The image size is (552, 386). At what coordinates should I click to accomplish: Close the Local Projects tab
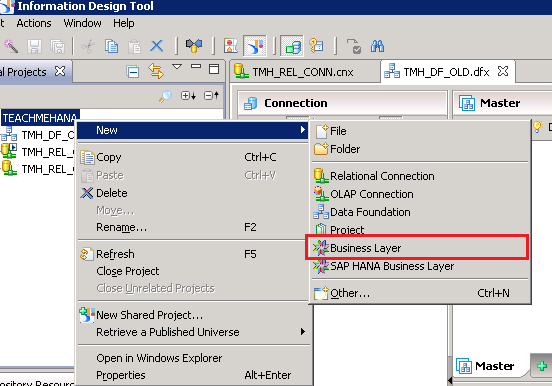click(x=60, y=71)
